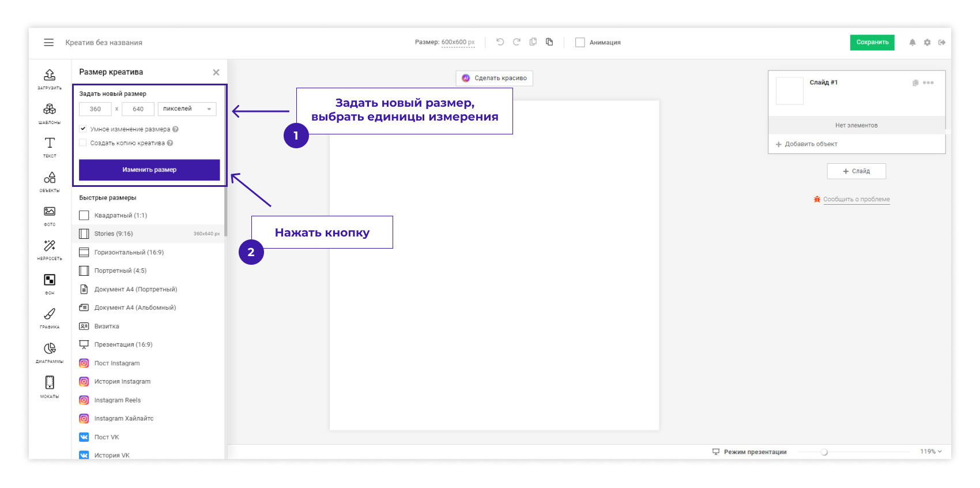980x488 pixels.
Task: Open the Diagrams (Диаграммы) panel
Action: coord(50,351)
